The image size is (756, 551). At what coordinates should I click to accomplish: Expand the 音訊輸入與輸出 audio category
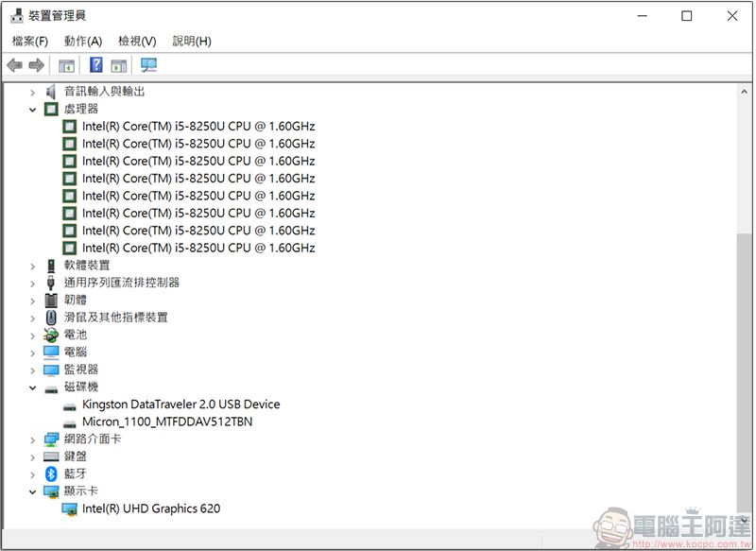click(x=32, y=92)
